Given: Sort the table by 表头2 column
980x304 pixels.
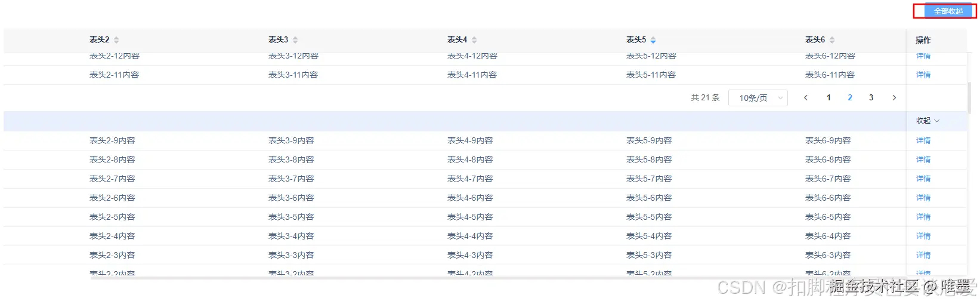Looking at the screenshot, I should [116, 40].
